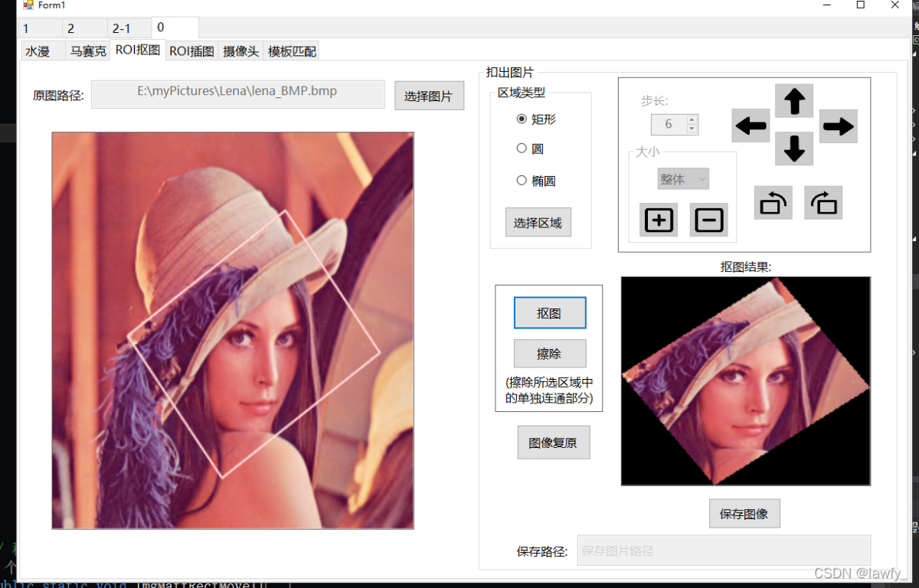Click the down arrow move button
The image size is (919, 588).
[x=794, y=149]
